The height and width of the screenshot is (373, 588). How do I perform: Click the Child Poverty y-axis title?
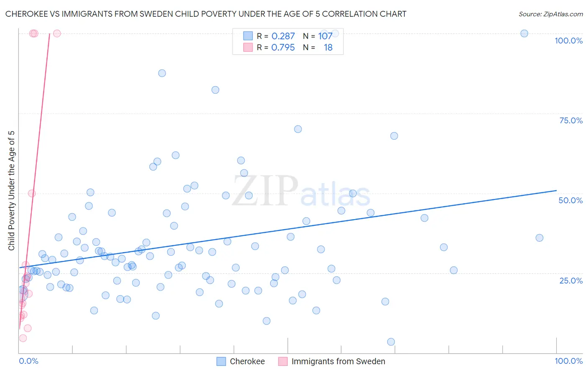pos(11,190)
